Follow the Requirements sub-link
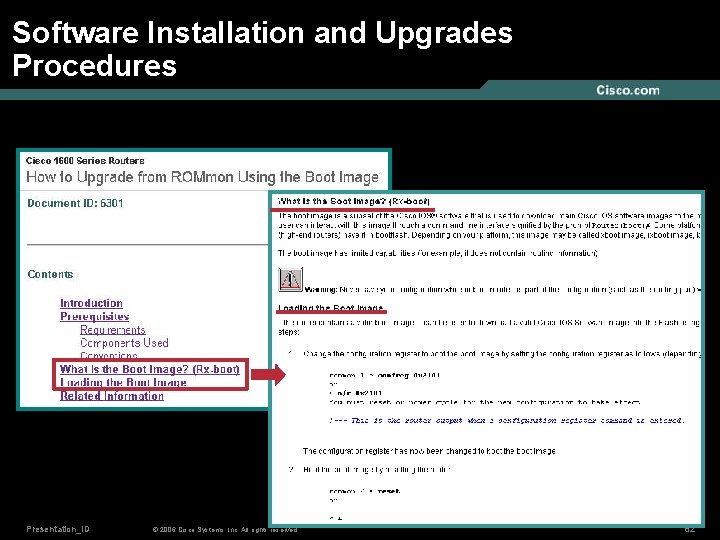 point(112,330)
